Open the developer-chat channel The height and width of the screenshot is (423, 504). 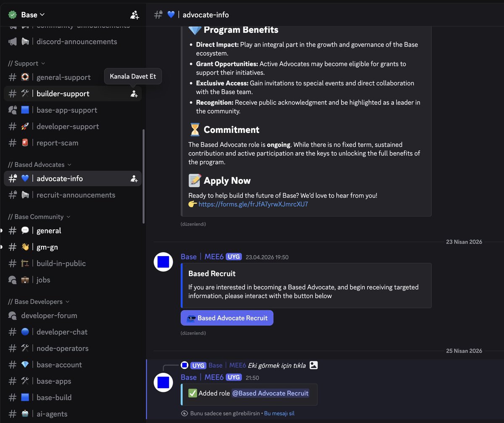[73, 332]
